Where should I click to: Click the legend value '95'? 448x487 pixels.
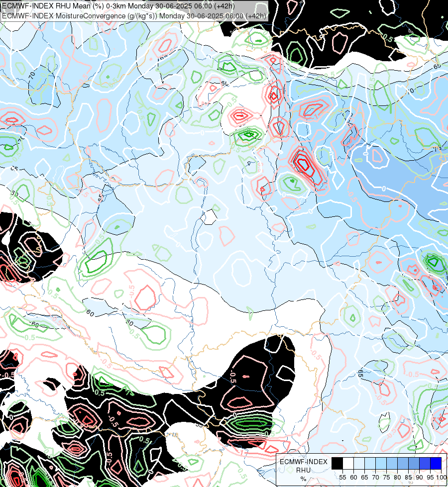[x=430, y=478]
